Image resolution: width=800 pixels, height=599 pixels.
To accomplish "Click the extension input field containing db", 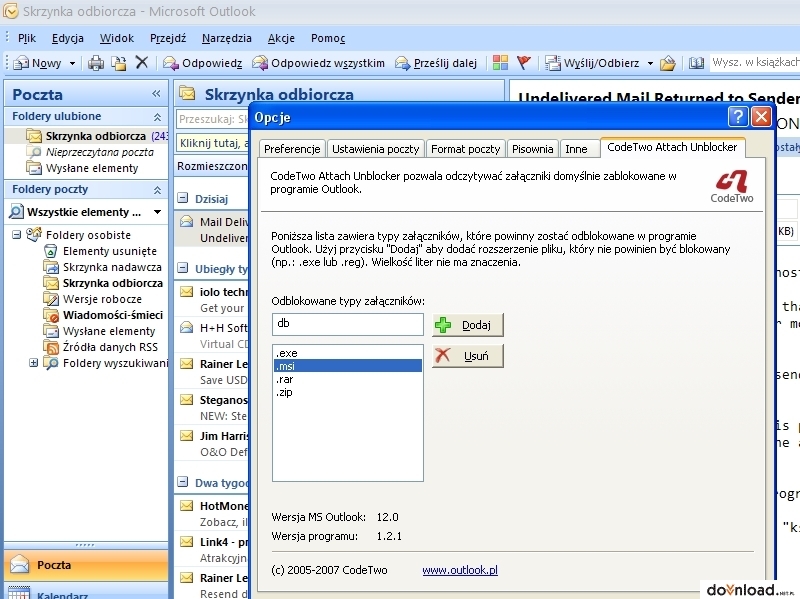I will click(347, 324).
